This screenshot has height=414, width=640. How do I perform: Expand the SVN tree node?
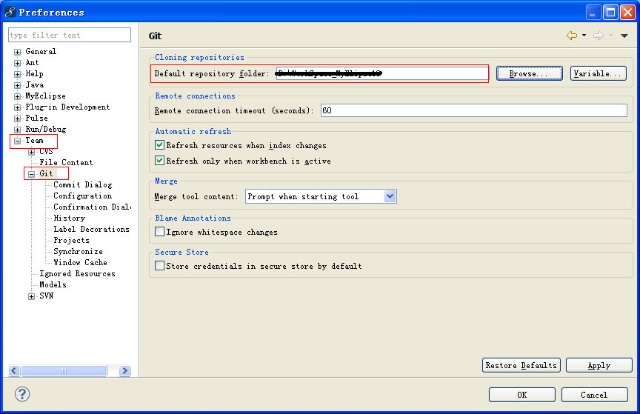[31, 296]
